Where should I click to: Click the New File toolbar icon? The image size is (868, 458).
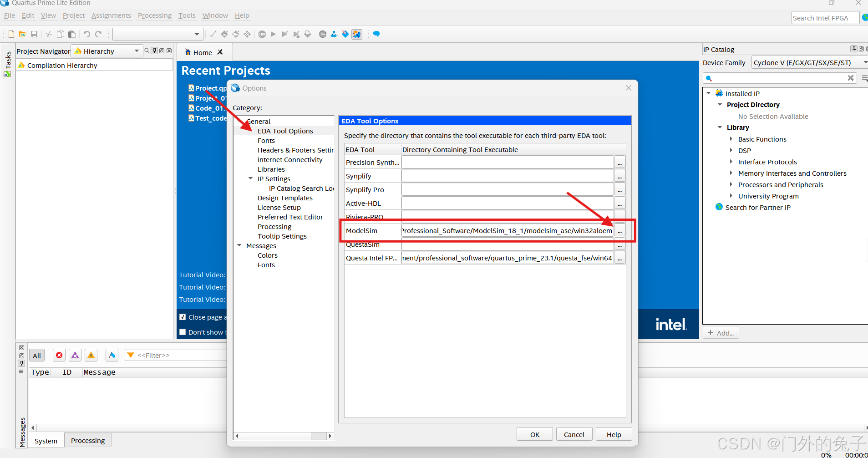coord(11,34)
